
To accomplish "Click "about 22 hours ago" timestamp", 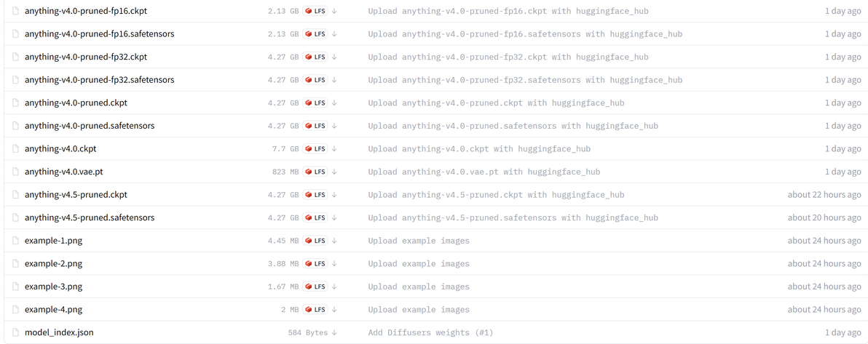I will 824,195.
